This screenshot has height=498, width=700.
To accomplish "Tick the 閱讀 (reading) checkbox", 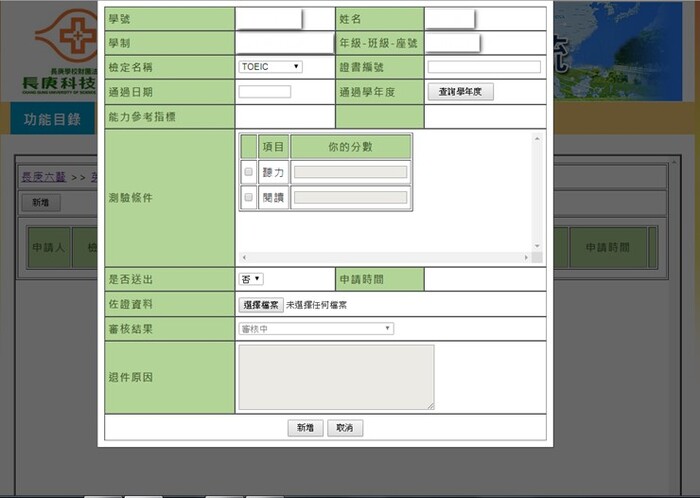I will (x=249, y=198).
